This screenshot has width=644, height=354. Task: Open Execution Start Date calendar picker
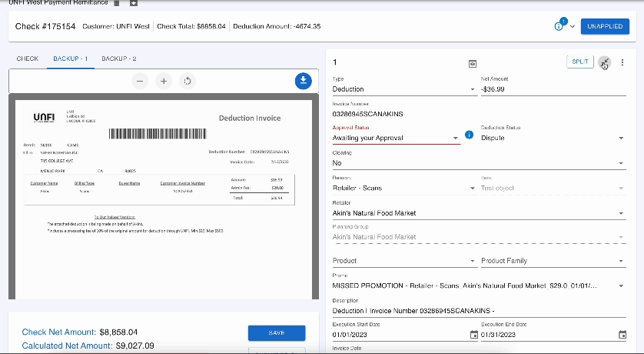474,335
